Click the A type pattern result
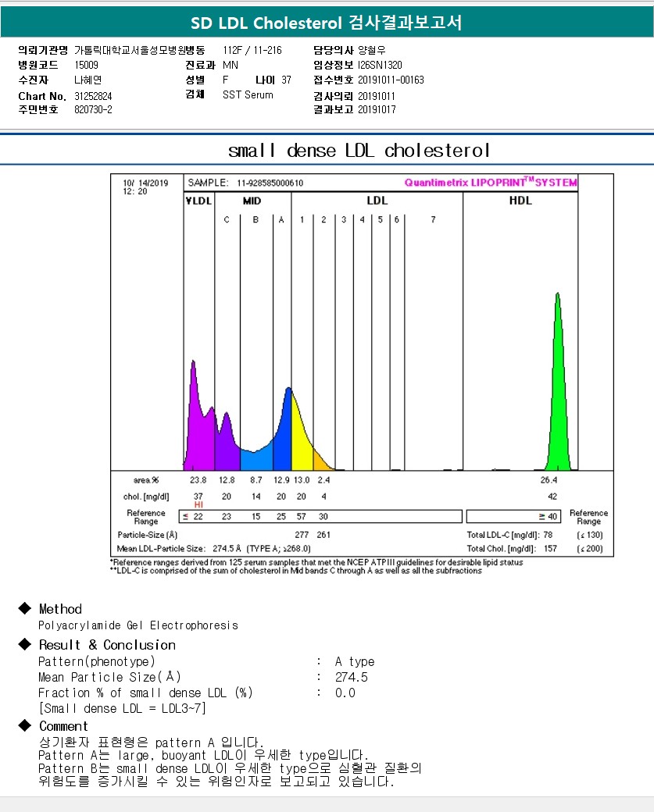This screenshot has width=654, height=812. tap(355, 662)
